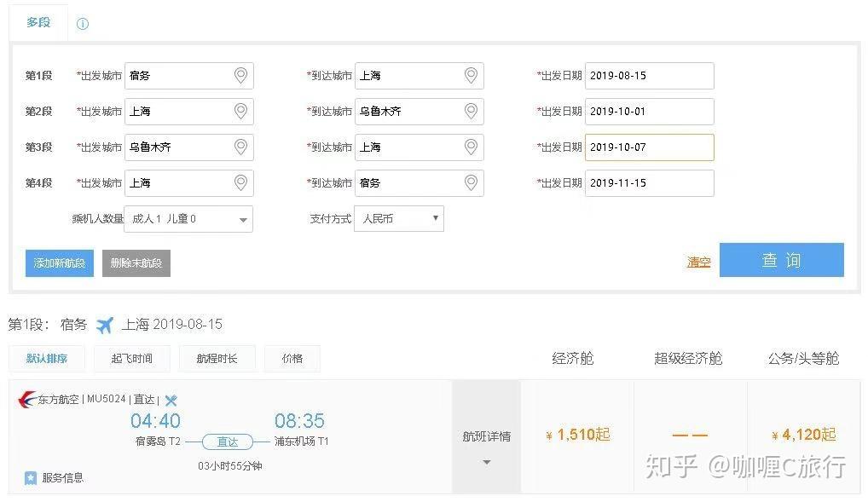868x502 pixels.
Task: Open location picker for 第1段 arrival city
Action: pyautogui.click(x=471, y=75)
